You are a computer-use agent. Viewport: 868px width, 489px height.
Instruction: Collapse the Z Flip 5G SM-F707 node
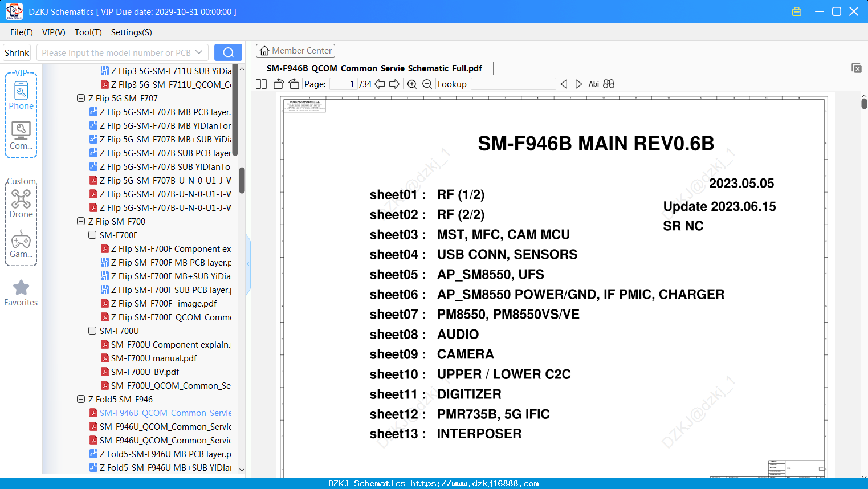[81, 98]
